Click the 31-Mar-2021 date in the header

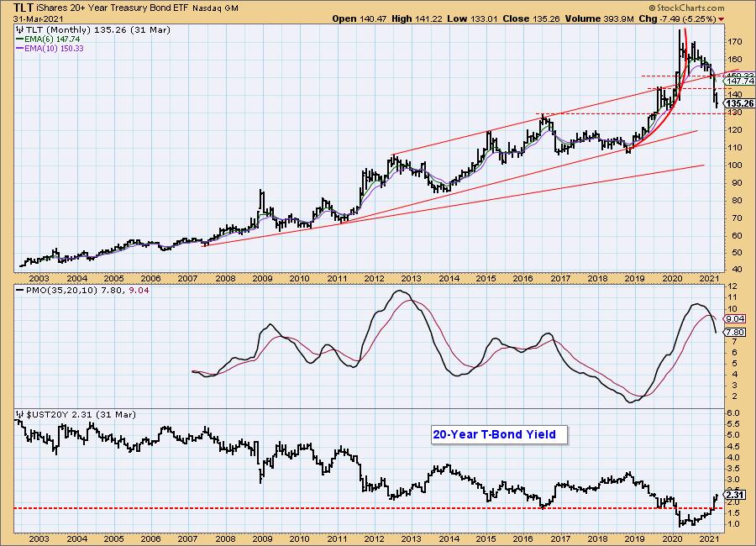coord(38,18)
